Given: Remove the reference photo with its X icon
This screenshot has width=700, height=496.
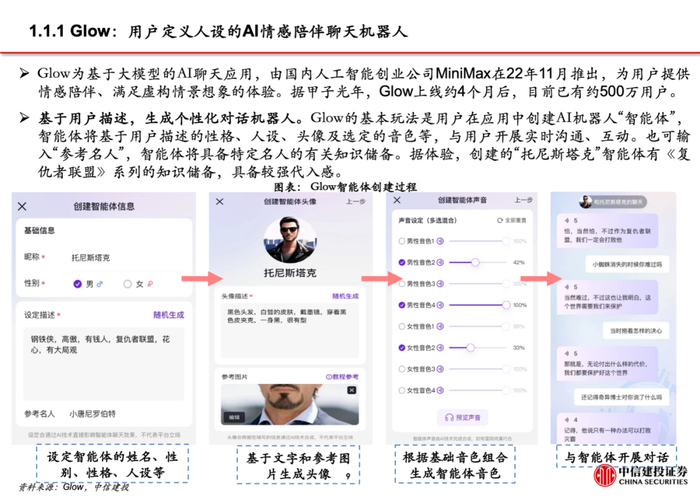Looking at the screenshot, I should pyautogui.click(x=352, y=390).
